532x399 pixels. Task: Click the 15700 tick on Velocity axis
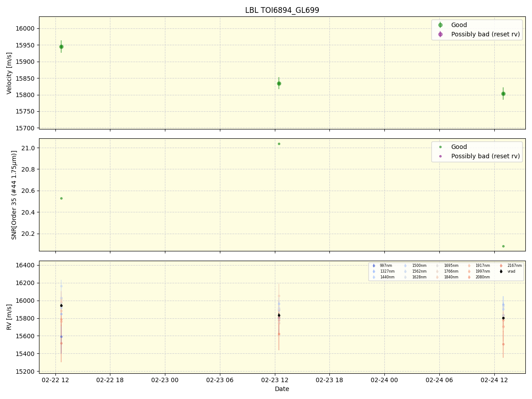click(x=26, y=128)
